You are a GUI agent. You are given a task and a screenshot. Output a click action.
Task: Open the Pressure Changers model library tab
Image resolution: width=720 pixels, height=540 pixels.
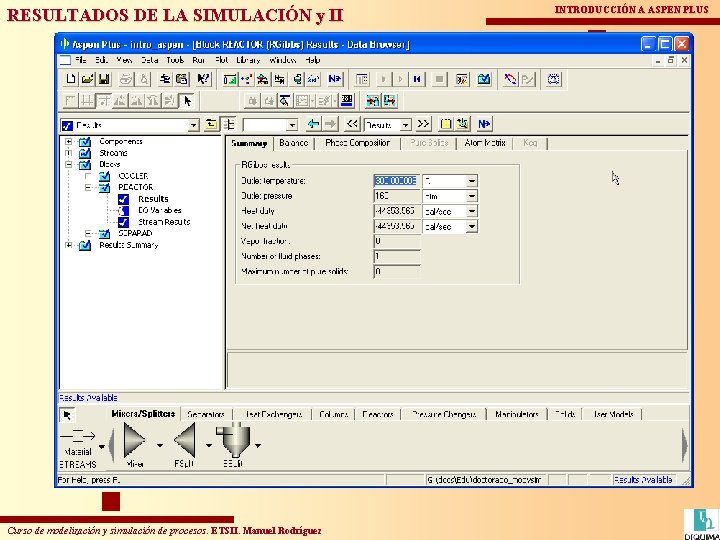click(444, 414)
